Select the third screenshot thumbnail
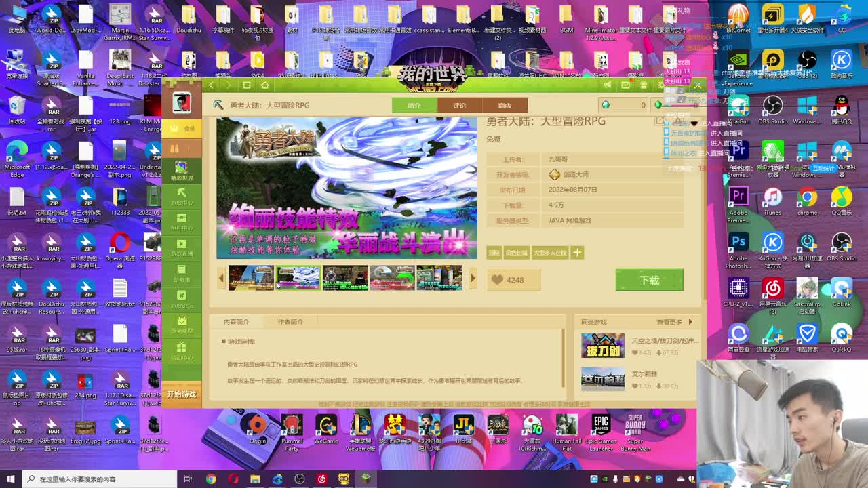Image resolution: width=868 pixels, height=488 pixels. tap(345, 278)
